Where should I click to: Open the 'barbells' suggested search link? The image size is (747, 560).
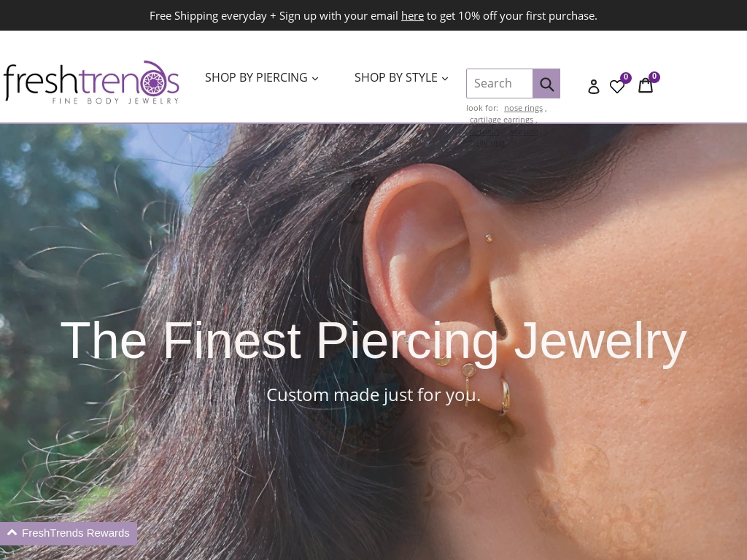pyautogui.click(x=485, y=131)
